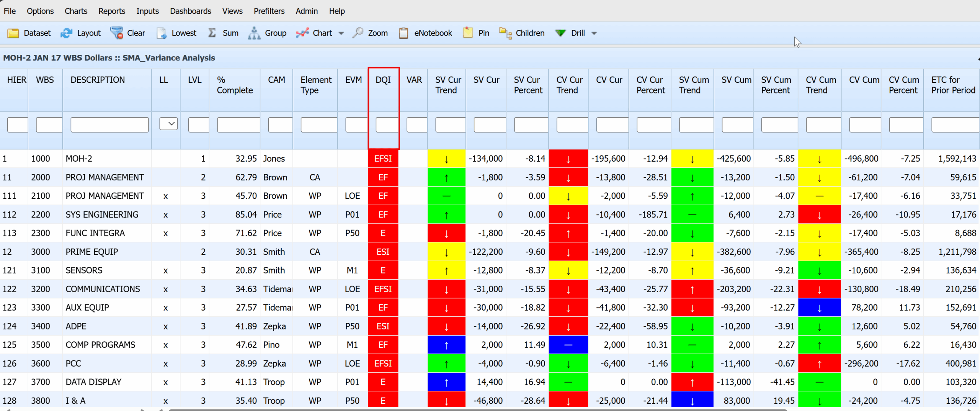The image size is (980, 411).
Task: Click the % Complete filter input box
Action: click(238, 125)
